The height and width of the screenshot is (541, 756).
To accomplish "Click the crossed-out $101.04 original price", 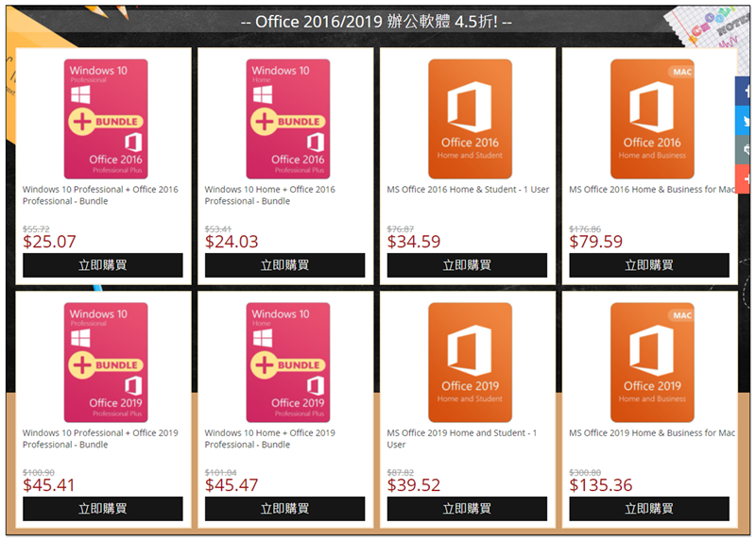I will (x=221, y=473).
